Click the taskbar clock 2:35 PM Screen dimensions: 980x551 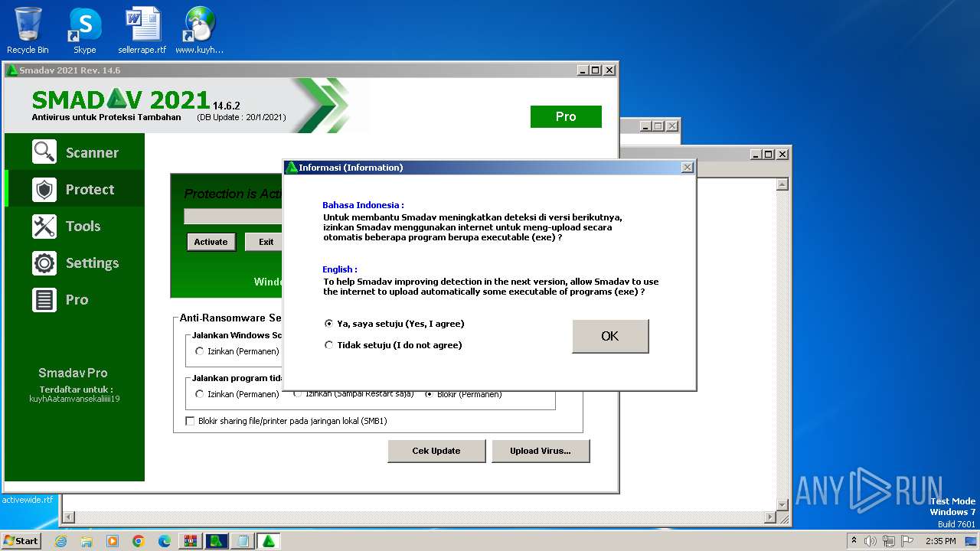pyautogui.click(x=941, y=541)
